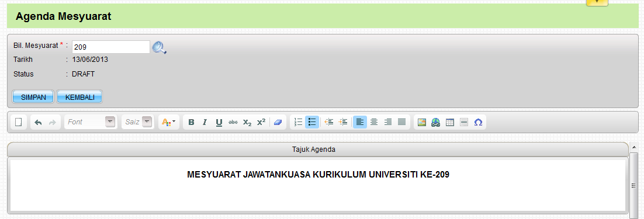Insert an image into the editor
The width and height of the screenshot is (644, 219).
[x=422, y=122]
